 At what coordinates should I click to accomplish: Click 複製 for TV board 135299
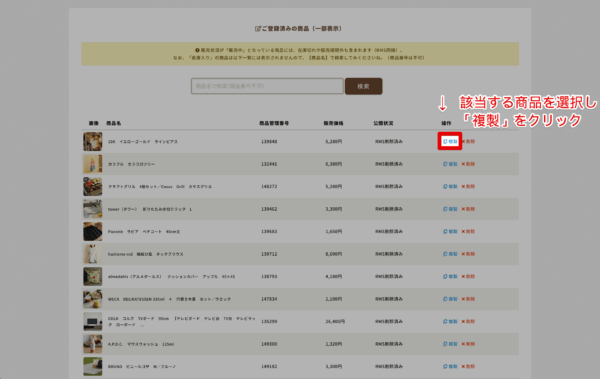tap(450, 322)
